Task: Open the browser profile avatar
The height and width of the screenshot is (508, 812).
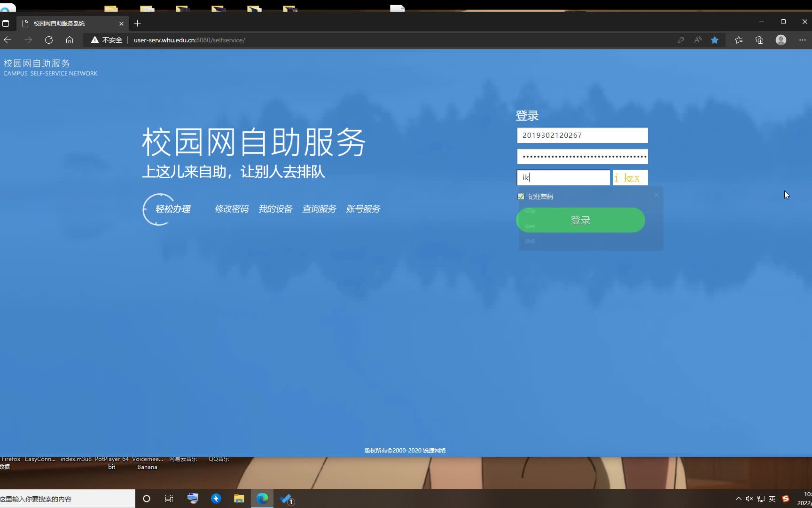Action: pyautogui.click(x=781, y=40)
